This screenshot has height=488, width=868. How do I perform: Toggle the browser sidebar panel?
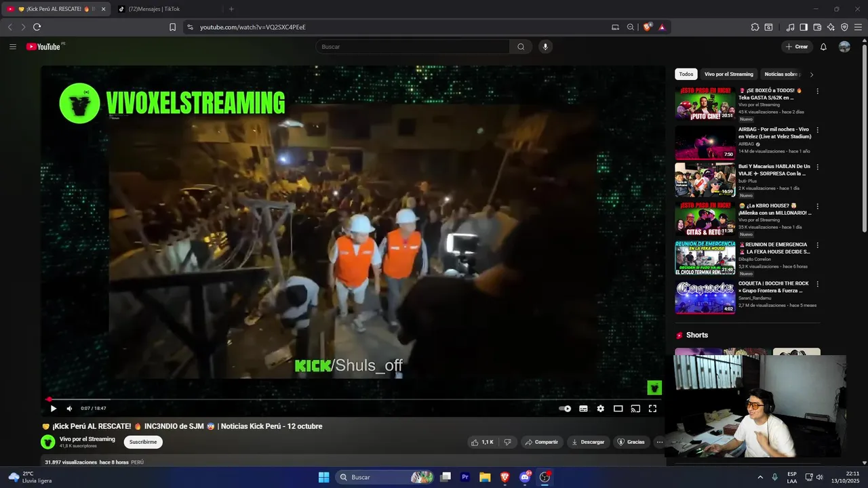pyautogui.click(x=804, y=27)
